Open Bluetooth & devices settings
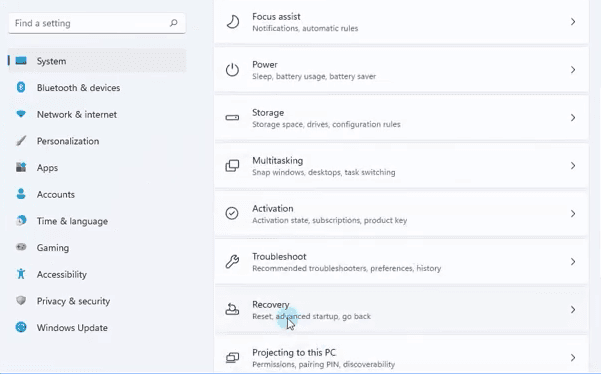The height and width of the screenshot is (374, 601). tap(97, 87)
